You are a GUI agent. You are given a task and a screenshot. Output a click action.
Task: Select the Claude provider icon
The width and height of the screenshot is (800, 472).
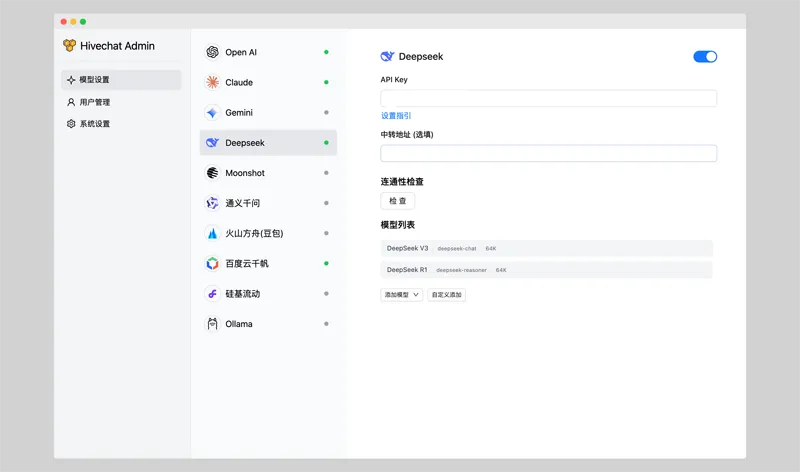point(212,82)
